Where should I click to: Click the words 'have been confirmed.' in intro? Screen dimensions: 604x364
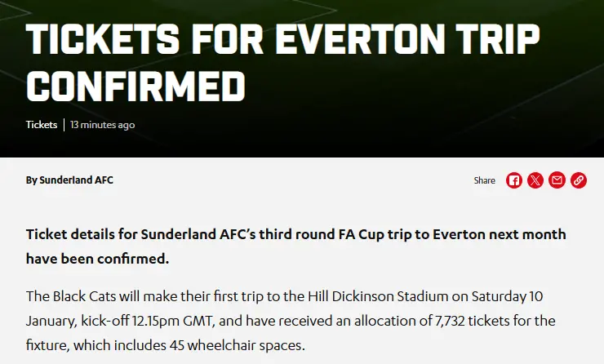97,260
